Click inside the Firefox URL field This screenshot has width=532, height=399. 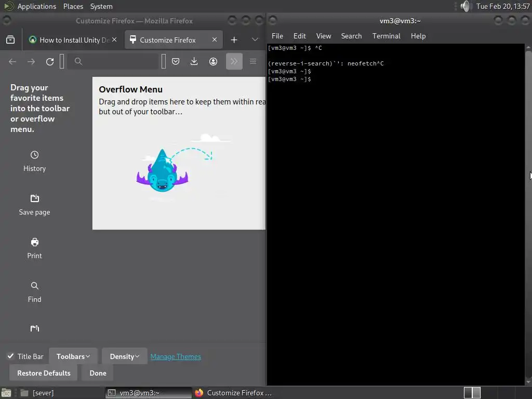pos(113,61)
